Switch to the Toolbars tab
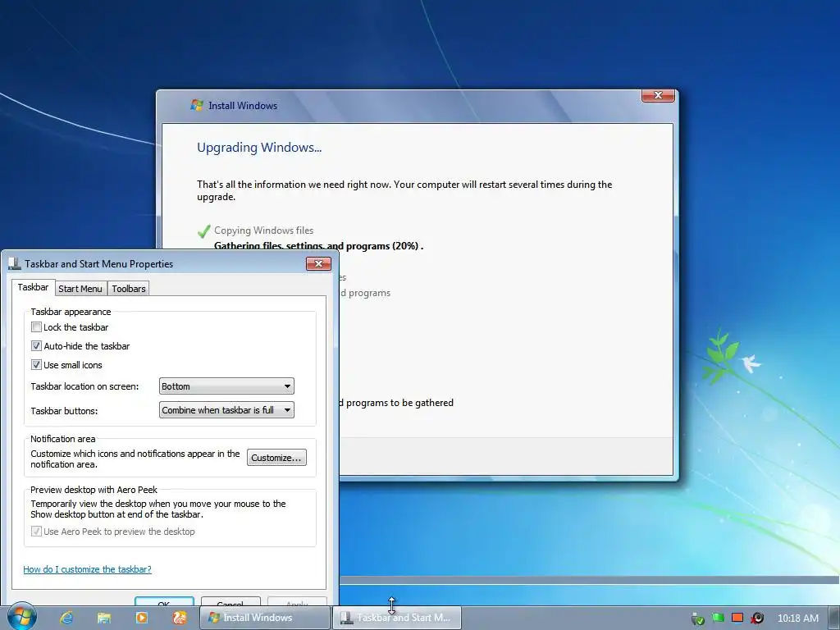This screenshot has width=840, height=630. [129, 289]
